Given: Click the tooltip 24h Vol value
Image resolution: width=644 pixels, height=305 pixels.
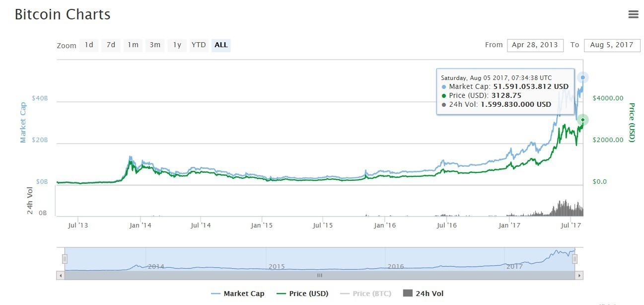Looking at the screenshot, I should tap(516, 104).
